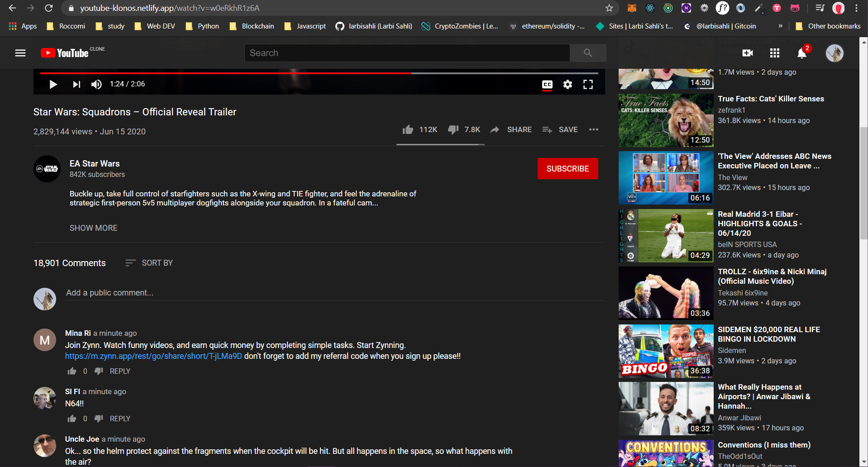Open the SORT BY comments dropdown
The width and height of the screenshot is (868, 467).
click(149, 263)
